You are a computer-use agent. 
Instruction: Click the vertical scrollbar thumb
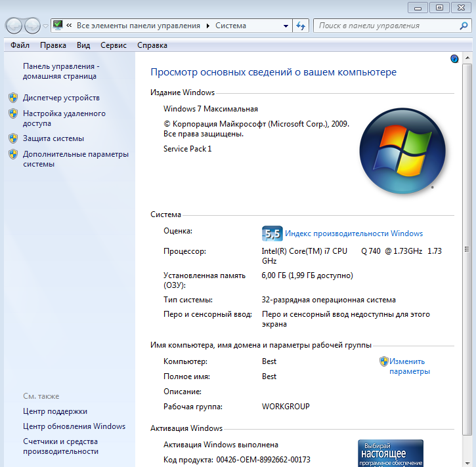(x=467, y=250)
